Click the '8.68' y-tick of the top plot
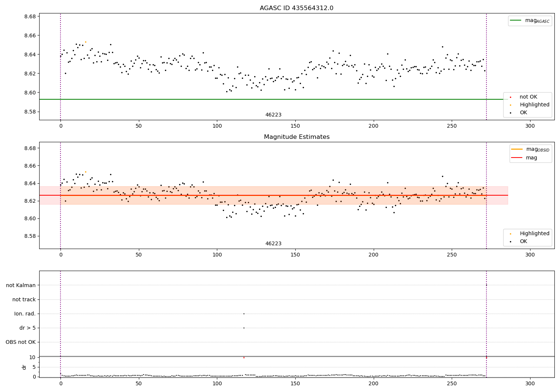 tap(30, 16)
